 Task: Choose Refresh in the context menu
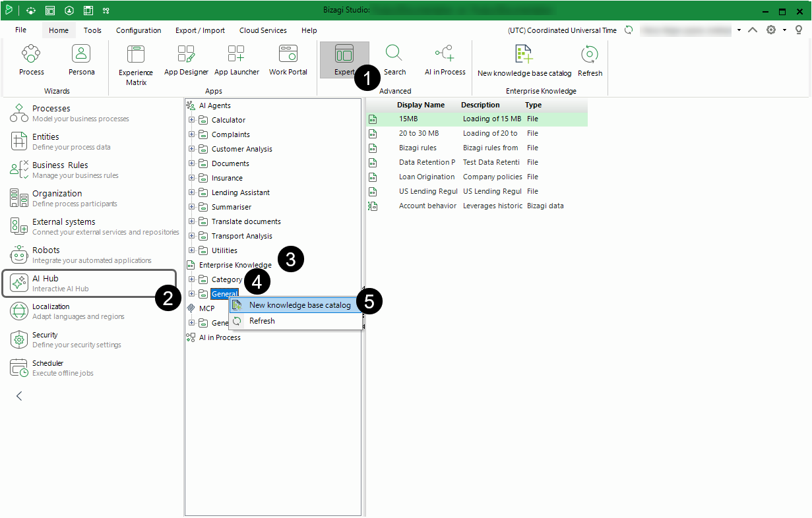[x=296, y=321]
